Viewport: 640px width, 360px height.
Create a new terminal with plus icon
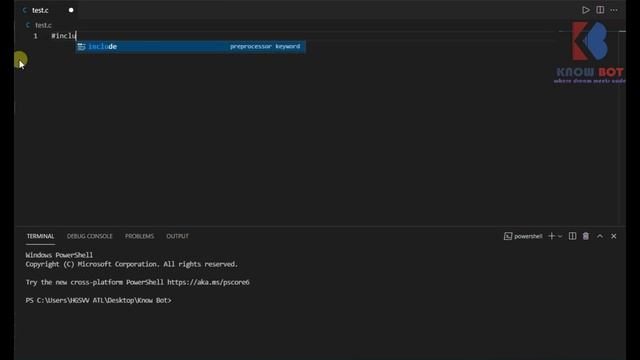pos(551,236)
